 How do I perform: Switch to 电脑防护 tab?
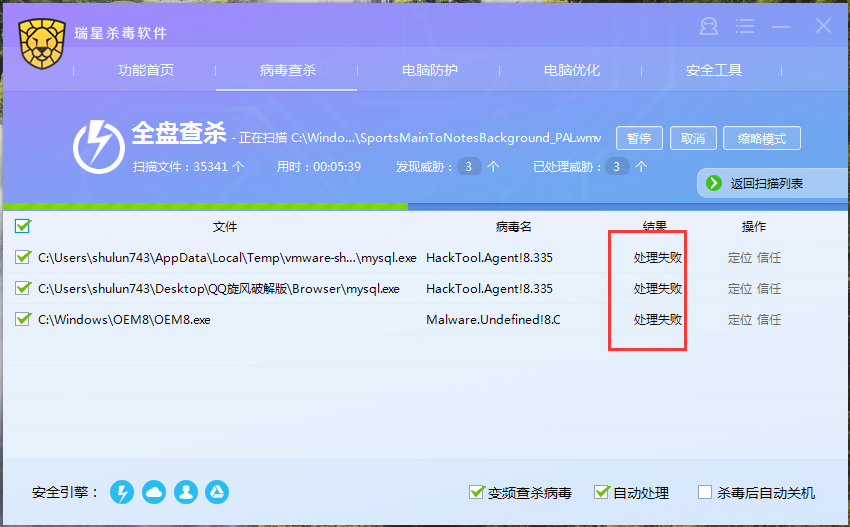[429, 70]
